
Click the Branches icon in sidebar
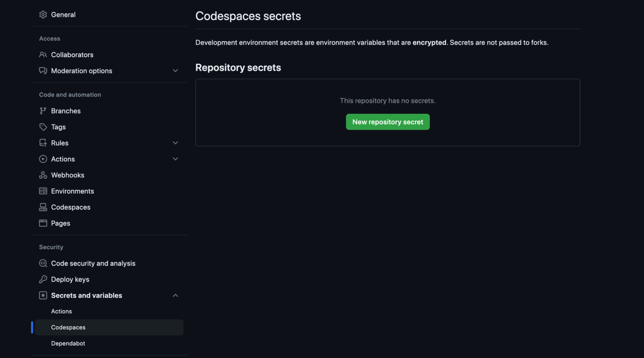(43, 111)
